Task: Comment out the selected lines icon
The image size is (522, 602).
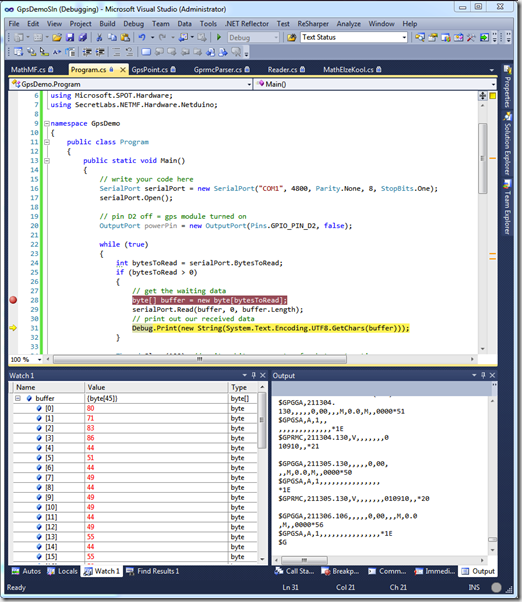Action: coord(116,52)
